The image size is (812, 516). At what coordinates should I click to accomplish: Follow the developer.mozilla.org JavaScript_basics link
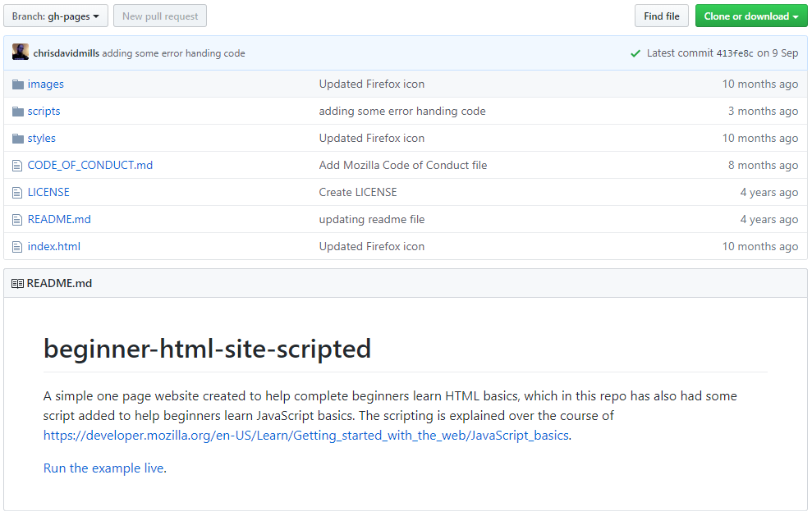tap(305, 435)
